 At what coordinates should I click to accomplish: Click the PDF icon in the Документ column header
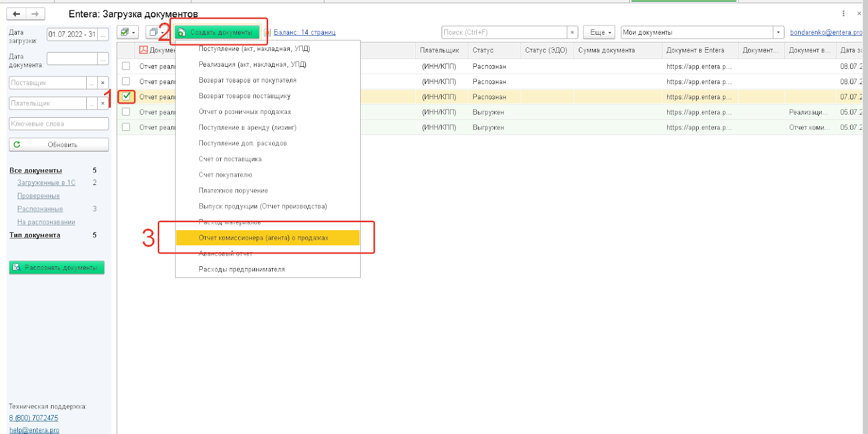144,50
